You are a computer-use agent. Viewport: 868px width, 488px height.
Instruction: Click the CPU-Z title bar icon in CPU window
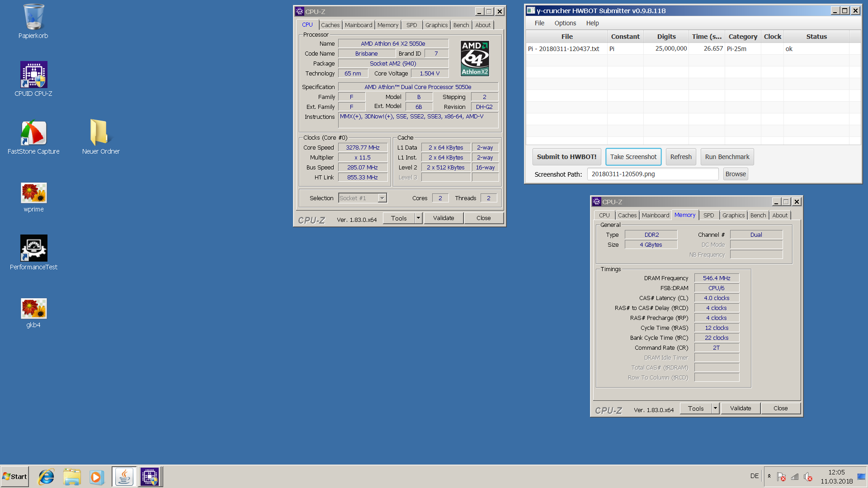300,12
